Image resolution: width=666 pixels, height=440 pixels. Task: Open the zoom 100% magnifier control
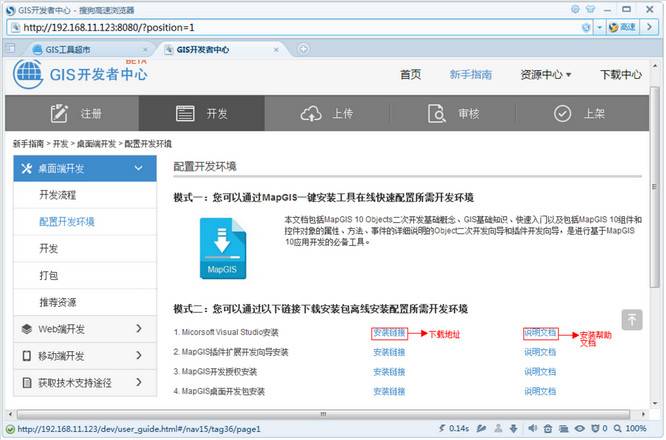point(630,429)
